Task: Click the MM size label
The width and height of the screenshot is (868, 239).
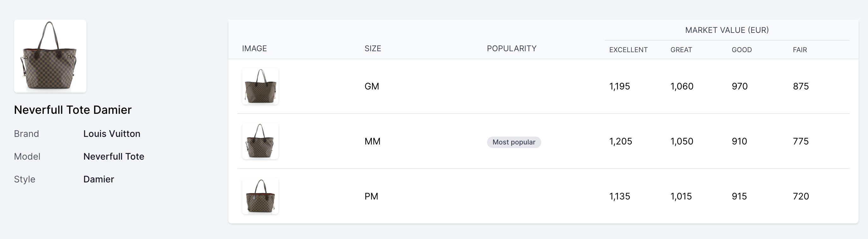Action: coord(372,141)
